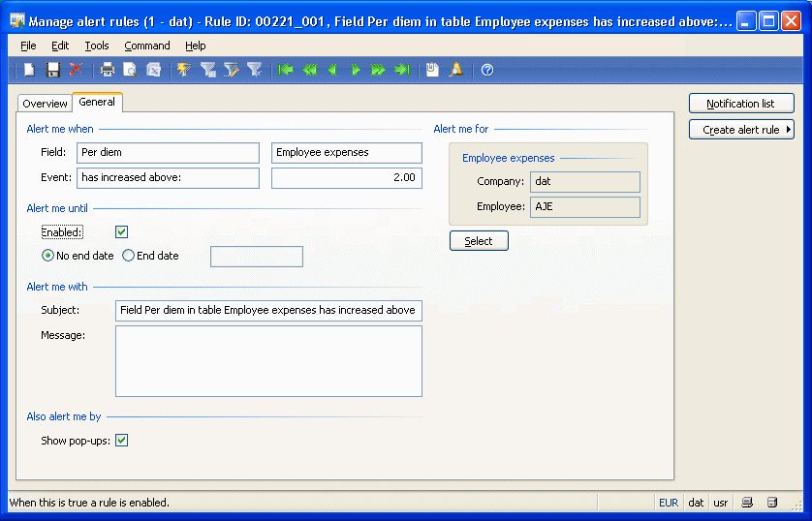Click the remove filter funnel icon

pyautogui.click(x=254, y=70)
